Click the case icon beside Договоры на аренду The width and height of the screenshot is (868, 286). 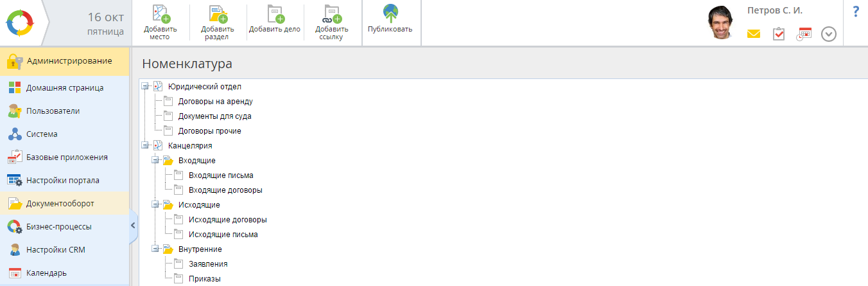168,101
